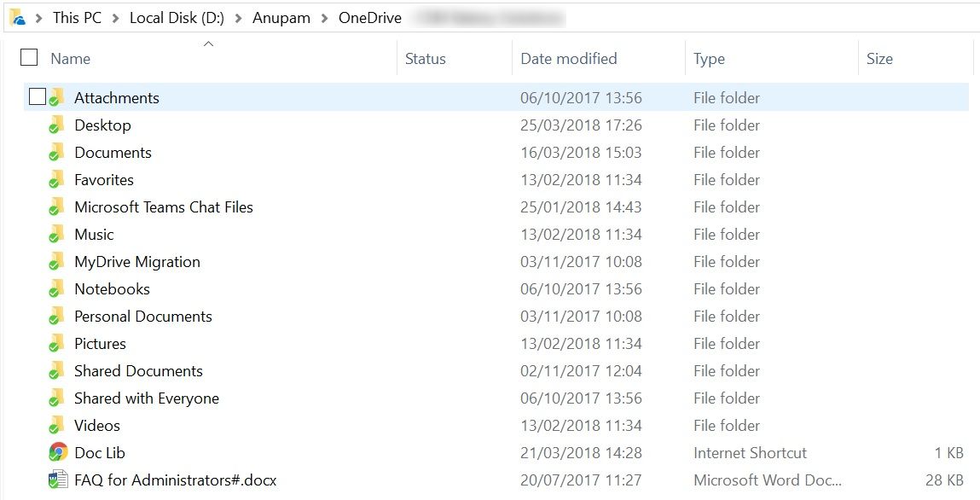The image size is (980, 500).
Task: Select FAQ for Administrators#.docx file name
Action: [176, 480]
